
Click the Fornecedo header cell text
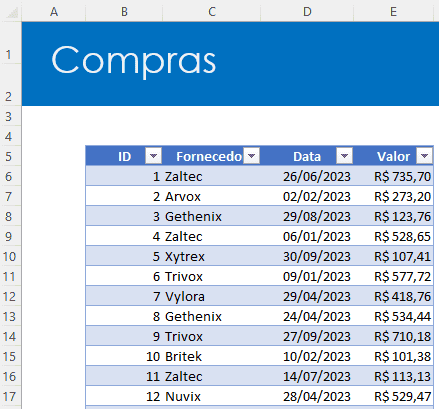(209, 156)
